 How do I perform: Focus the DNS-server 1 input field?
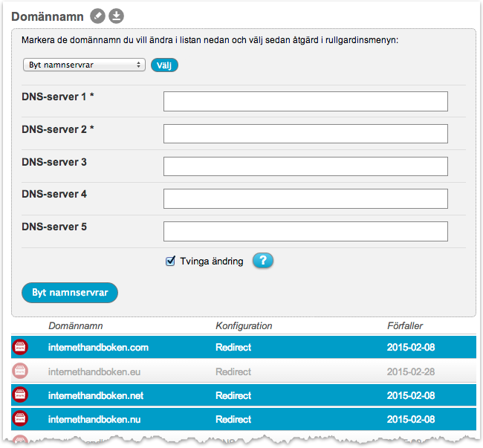pos(305,102)
